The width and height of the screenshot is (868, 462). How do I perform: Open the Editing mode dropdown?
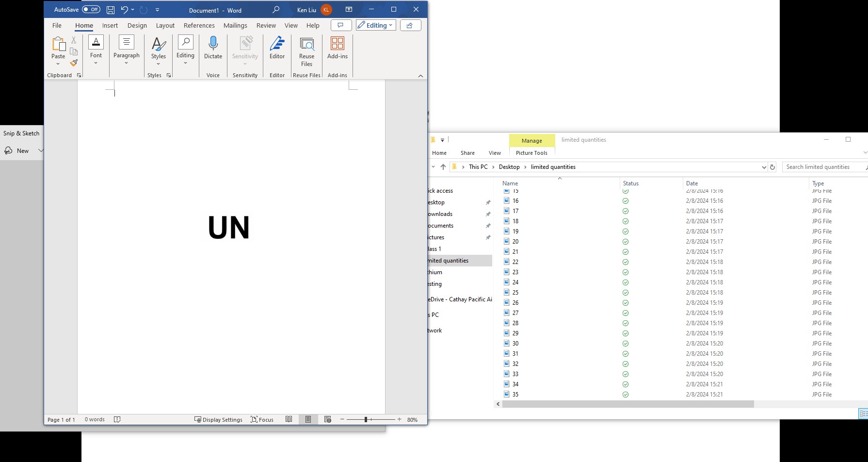[376, 25]
